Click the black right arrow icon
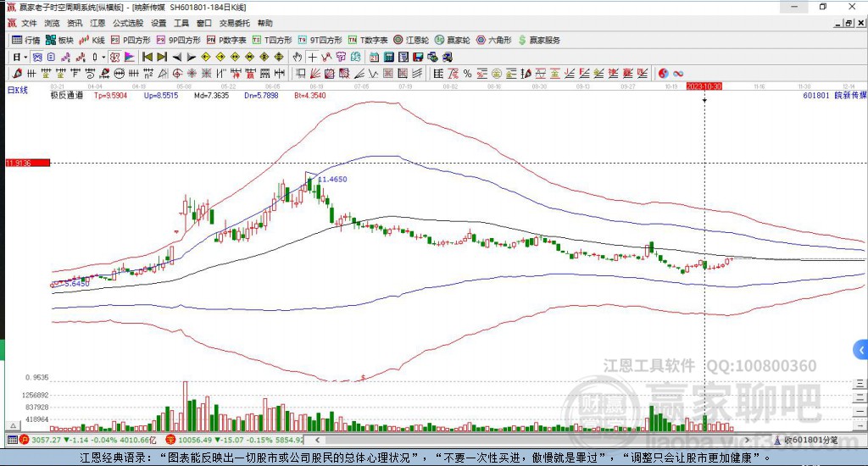This screenshot has width=868, height=466. [192, 57]
